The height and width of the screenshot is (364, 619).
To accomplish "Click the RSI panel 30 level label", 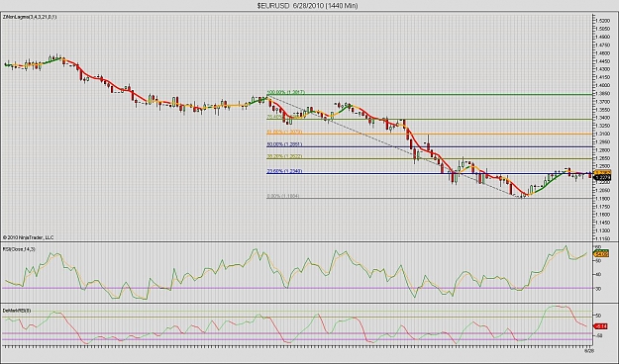I will click(x=599, y=289).
